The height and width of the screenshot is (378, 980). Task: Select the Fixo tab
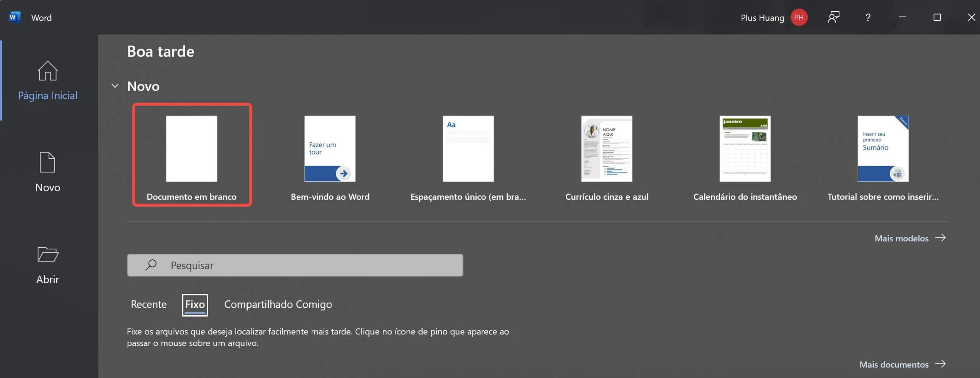195,305
